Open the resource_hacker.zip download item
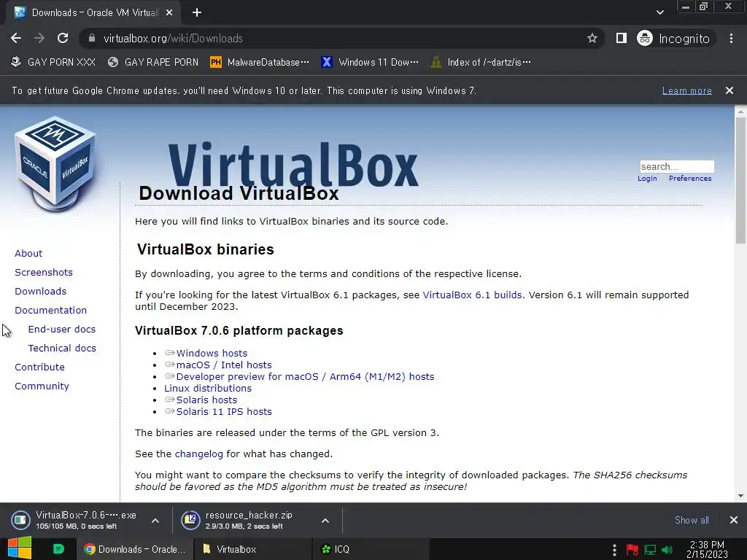This screenshot has height=560, width=747. pyautogui.click(x=239, y=520)
